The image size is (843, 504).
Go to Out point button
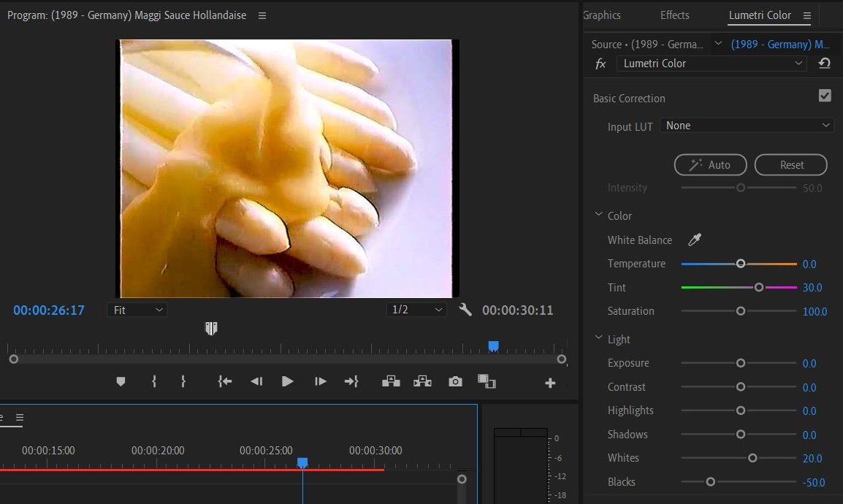(x=351, y=381)
